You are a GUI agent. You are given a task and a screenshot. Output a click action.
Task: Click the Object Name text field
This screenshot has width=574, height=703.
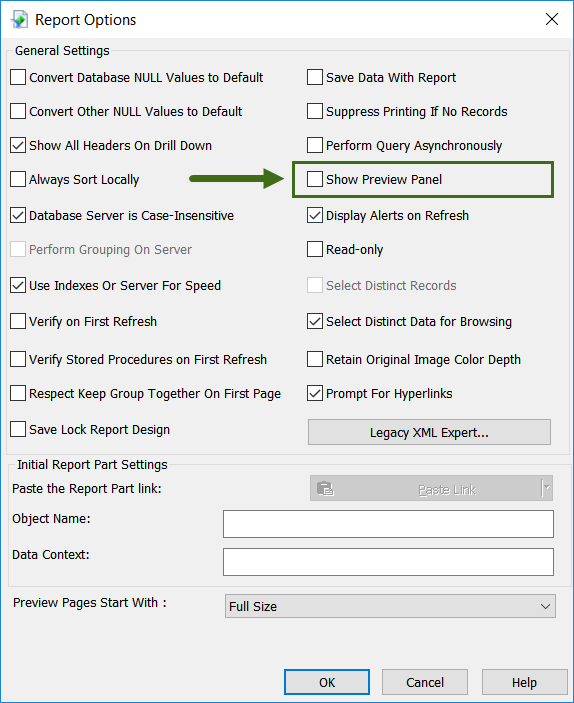pyautogui.click(x=388, y=524)
